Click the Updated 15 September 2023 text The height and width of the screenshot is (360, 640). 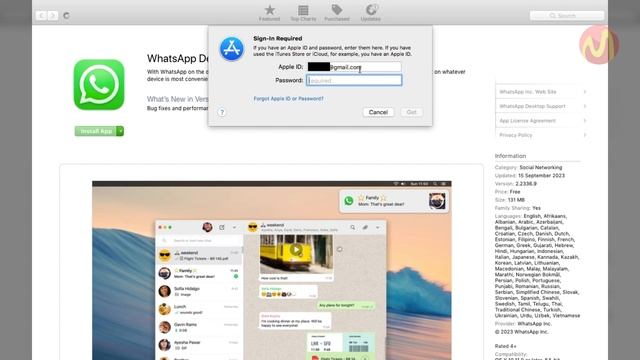click(x=529, y=176)
